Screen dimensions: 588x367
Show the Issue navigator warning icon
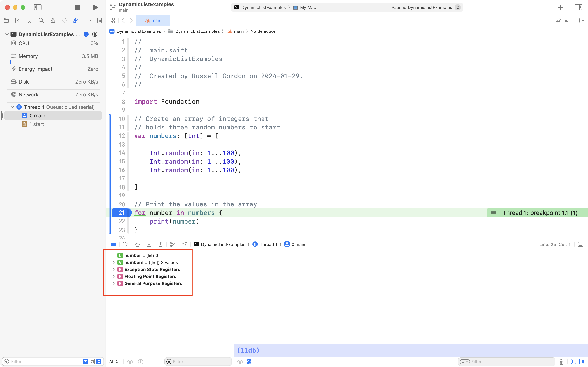(53, 20)
